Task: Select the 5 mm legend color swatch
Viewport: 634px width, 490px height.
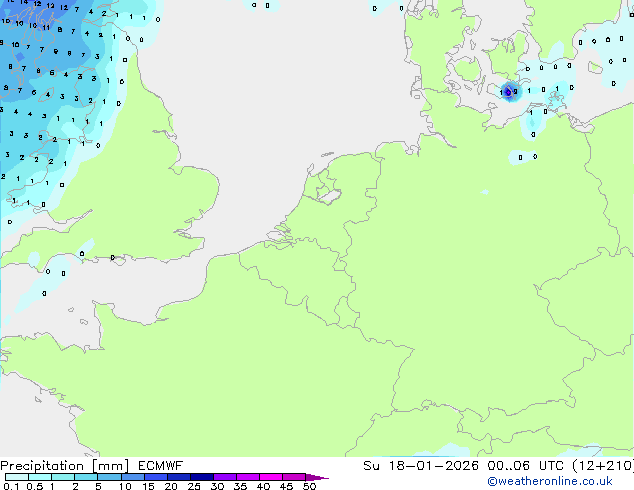Action: [109, 477]
